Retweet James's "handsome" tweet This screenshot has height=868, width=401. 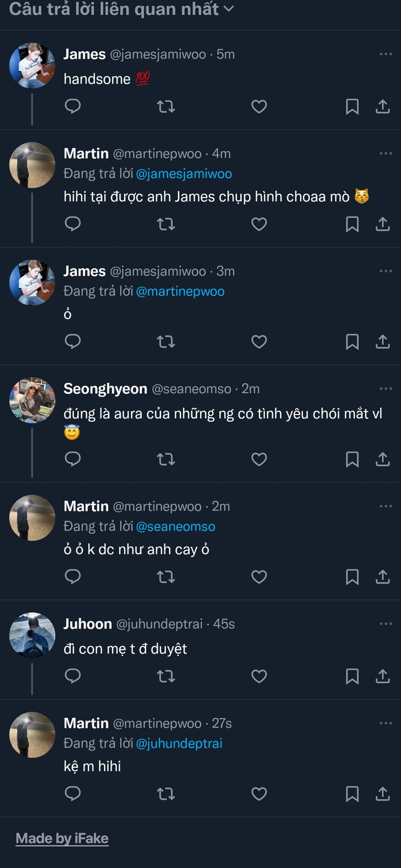(x=166, y=106)
